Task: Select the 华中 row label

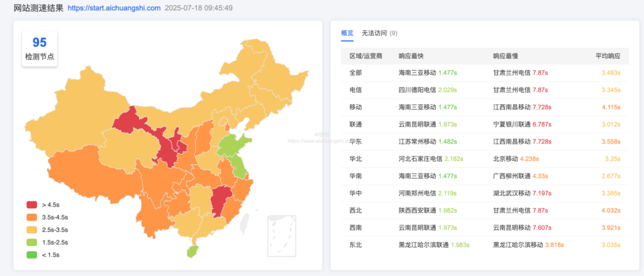Action: coord(356,194)
